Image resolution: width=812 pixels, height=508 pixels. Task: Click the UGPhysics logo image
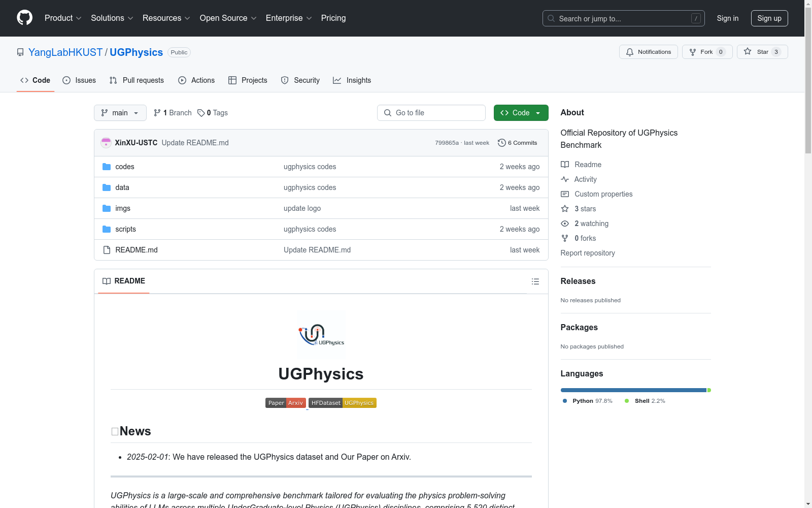321,334
